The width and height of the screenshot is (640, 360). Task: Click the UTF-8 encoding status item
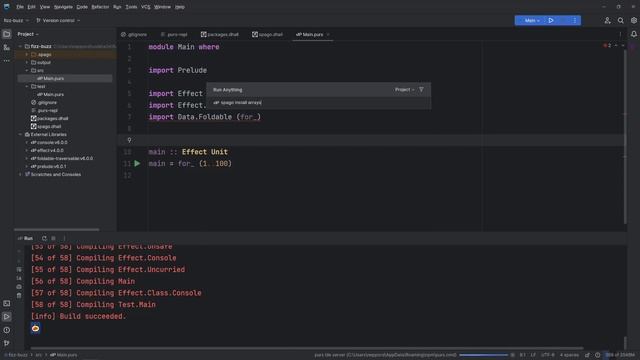(x=547, y=355)
